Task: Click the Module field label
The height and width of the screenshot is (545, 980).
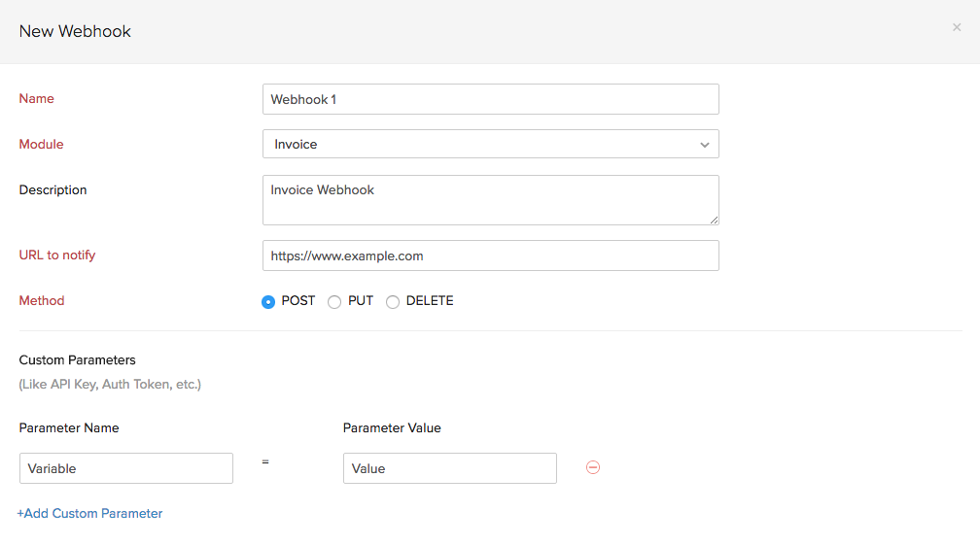Action: [42, 144]
